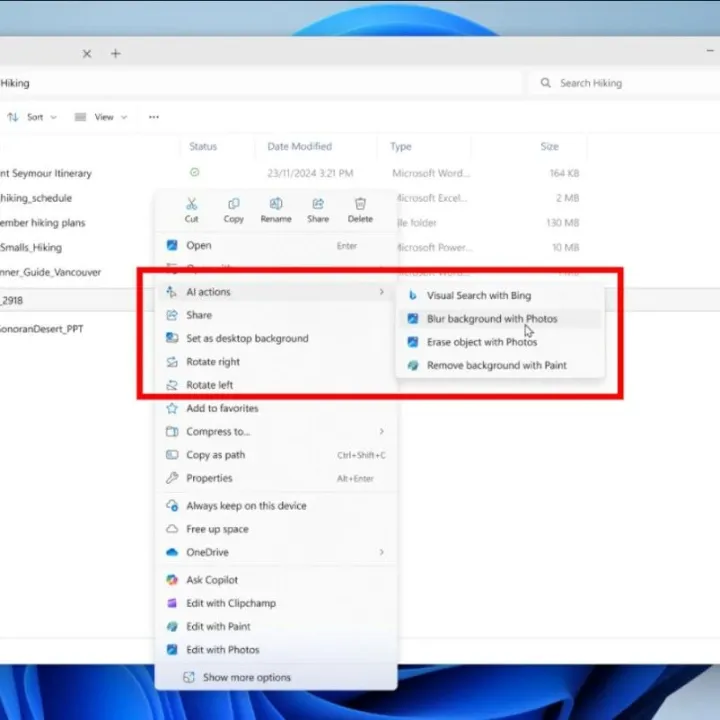Click the Clipchamp icon
This screenshot has height=720, width=720.
click(172, 603)
